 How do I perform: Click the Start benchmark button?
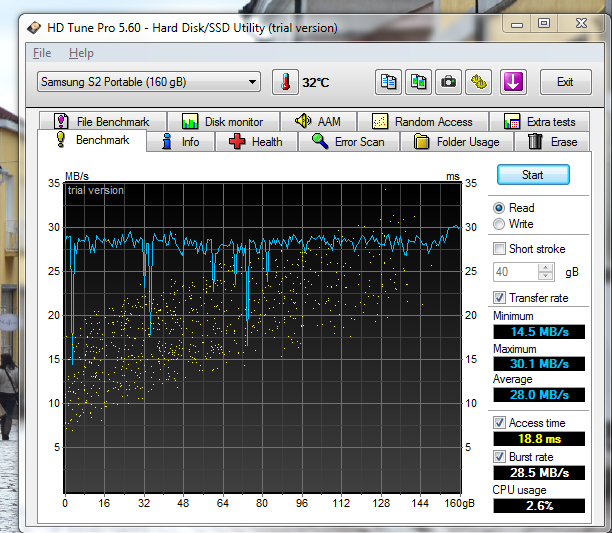[x=533, y=175]
